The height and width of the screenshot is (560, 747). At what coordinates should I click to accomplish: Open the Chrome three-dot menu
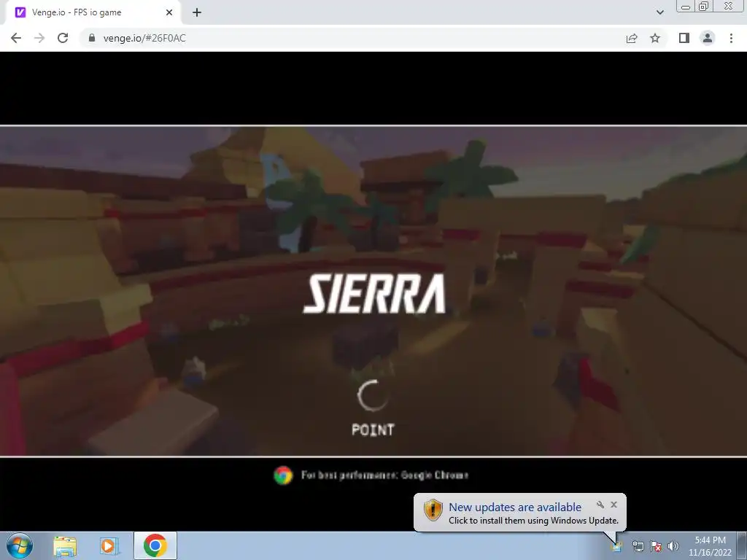pyautogui.click(x=731, y=38)
